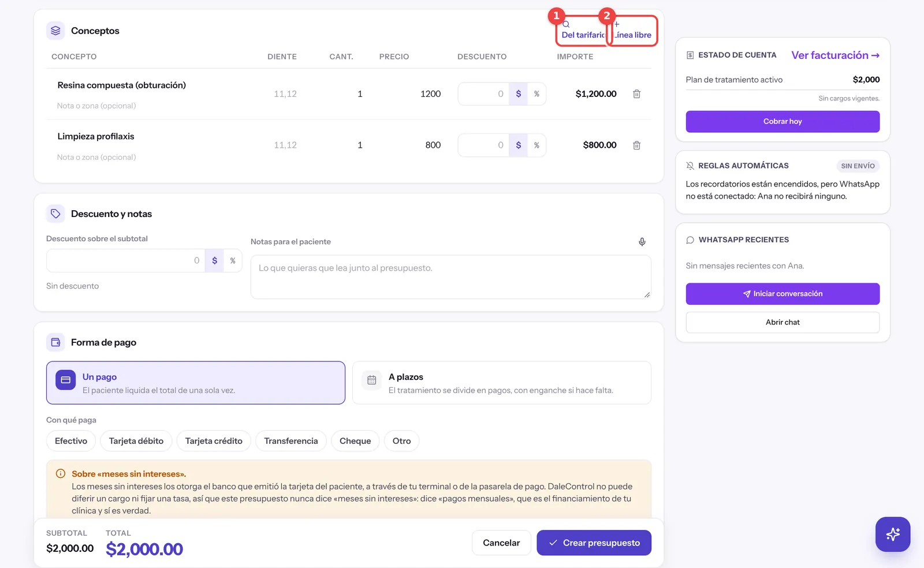Open the Ver facturación link
The height and width of the screenshot is (568, 924).
click(x=836, y=55)
